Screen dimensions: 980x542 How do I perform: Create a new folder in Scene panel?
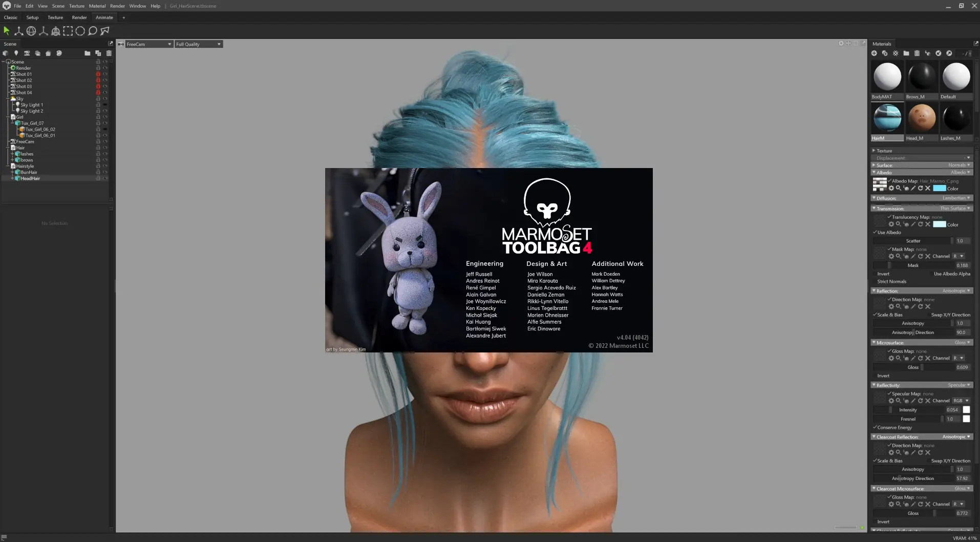click(88, 53)
